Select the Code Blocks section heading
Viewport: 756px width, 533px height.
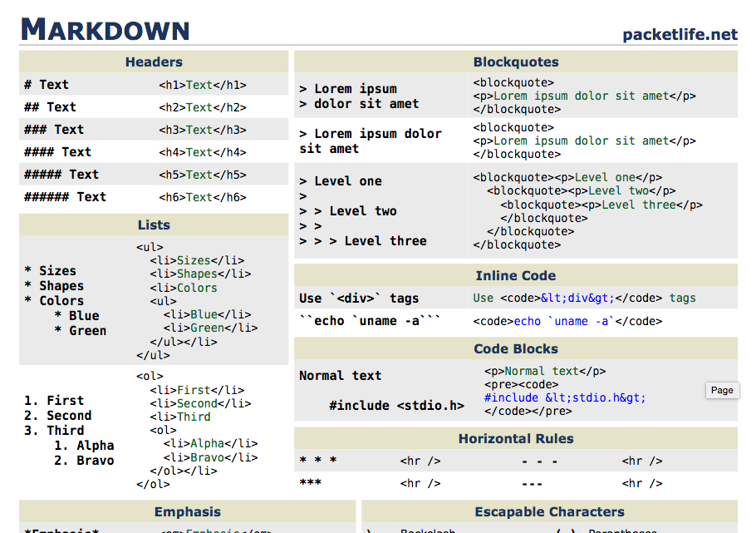click(x=516, y=349)
